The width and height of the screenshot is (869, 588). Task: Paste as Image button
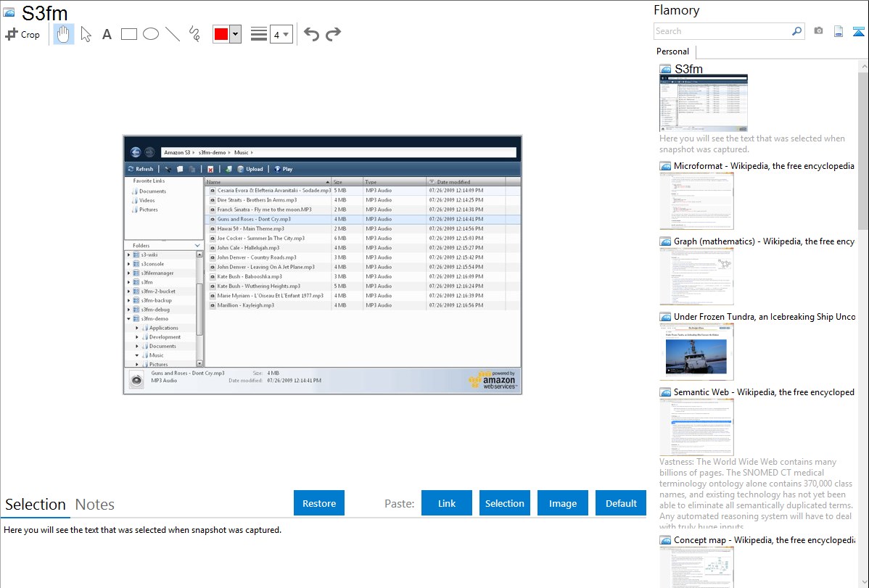point(563,503)
